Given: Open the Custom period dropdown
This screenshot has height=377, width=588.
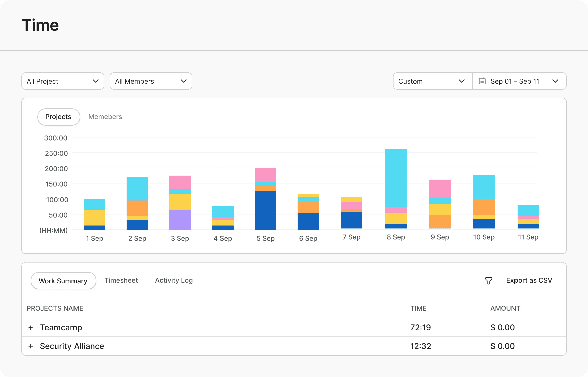Looking at the screenshot, I should 433,81.
